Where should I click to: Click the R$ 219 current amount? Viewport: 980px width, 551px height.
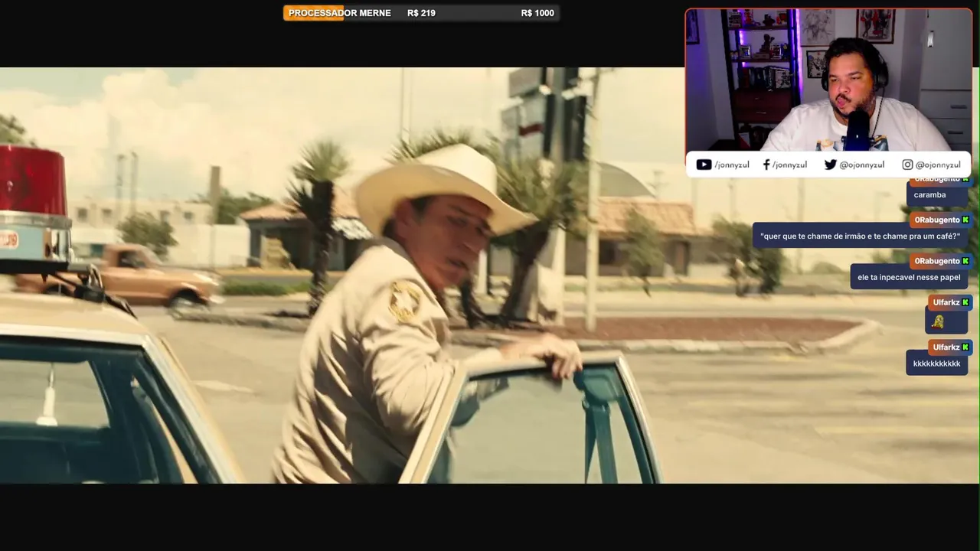[421, 13]
